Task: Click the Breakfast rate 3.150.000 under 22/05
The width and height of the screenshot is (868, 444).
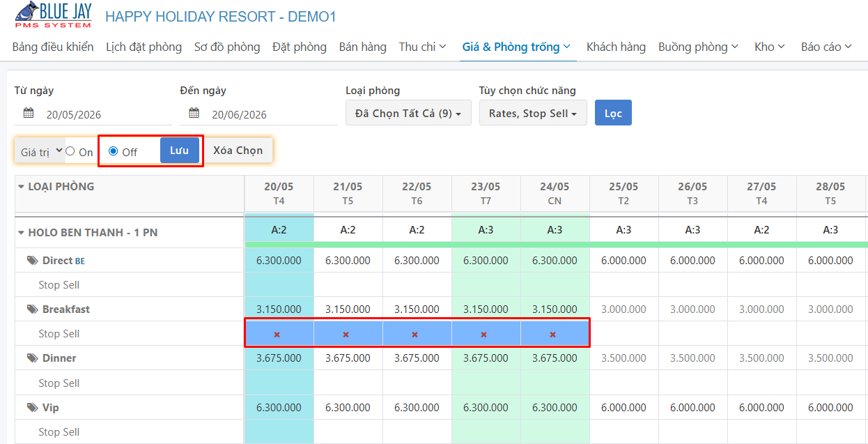Action: [x=417, y=309]
